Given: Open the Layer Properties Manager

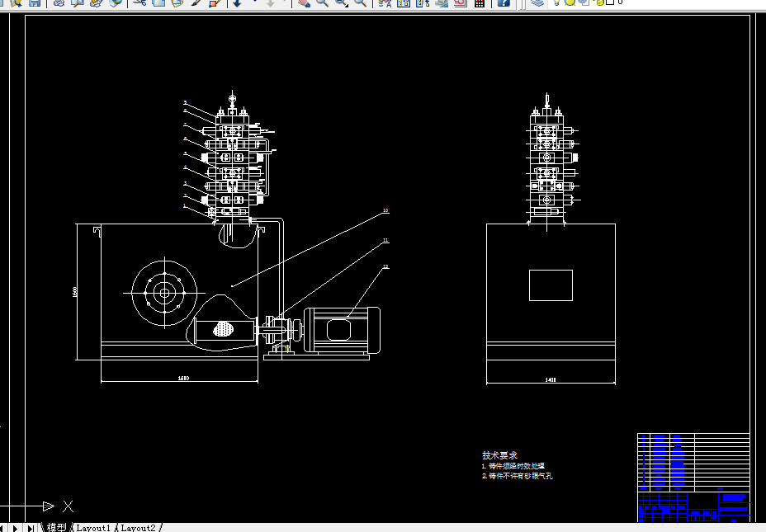Looking at the screenshot, I should [x=537, y=2].
